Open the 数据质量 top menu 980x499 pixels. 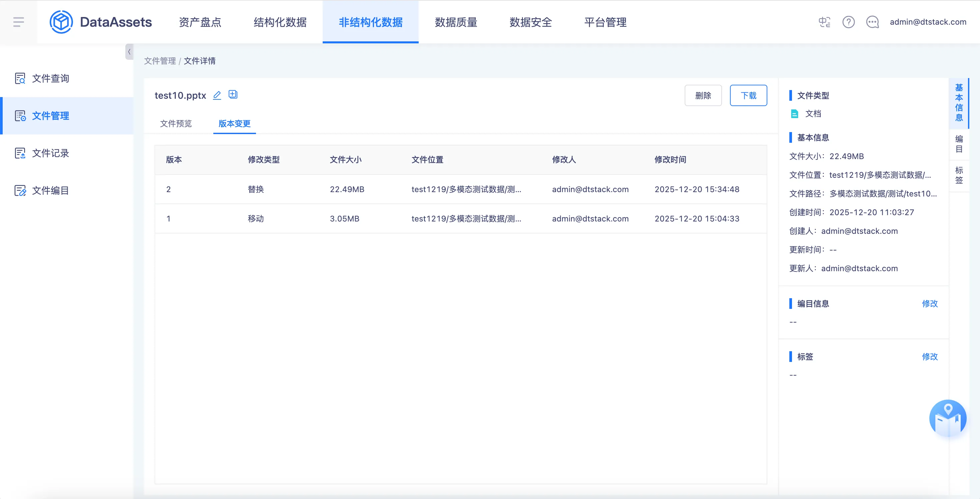456,22
